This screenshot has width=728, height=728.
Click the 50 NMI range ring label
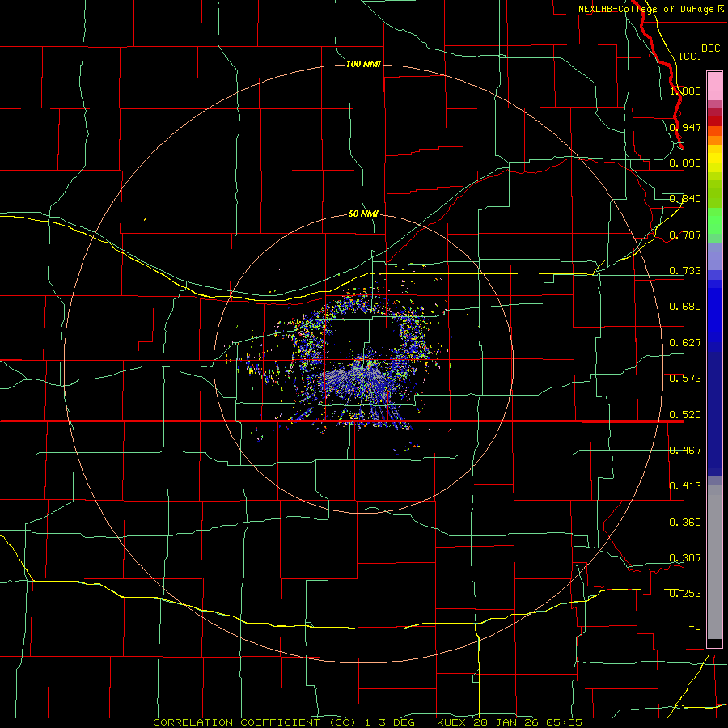coord(363,214)
